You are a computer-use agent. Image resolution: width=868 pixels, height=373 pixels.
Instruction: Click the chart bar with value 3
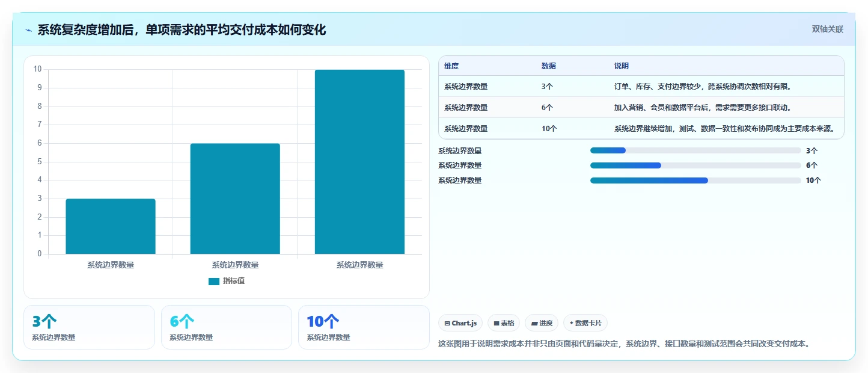point(111,226)
